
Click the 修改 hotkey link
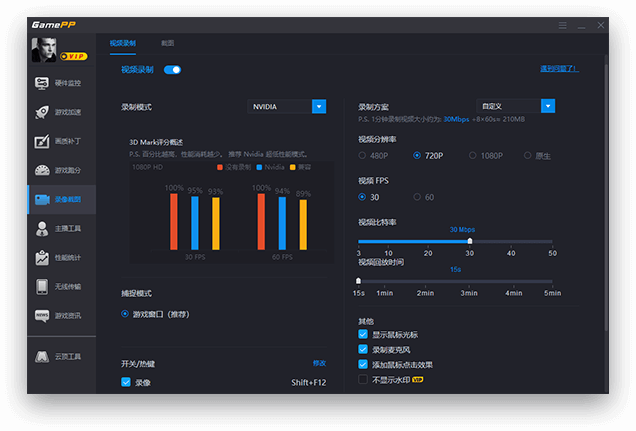[319, 363]
